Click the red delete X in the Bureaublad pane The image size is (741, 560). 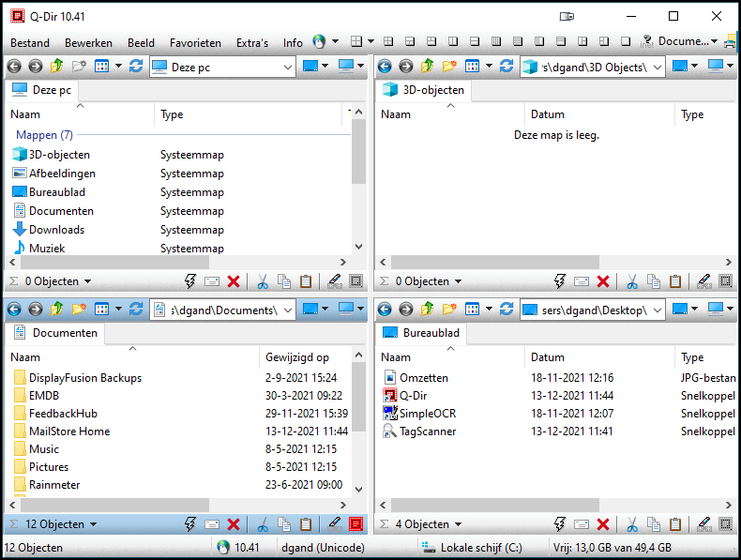coord(603,524)
